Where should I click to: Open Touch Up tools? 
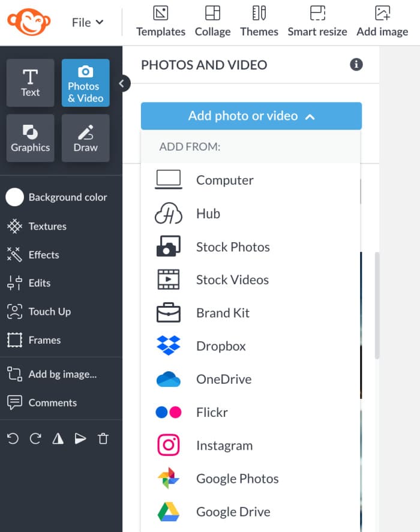click(x=39, y=311)
